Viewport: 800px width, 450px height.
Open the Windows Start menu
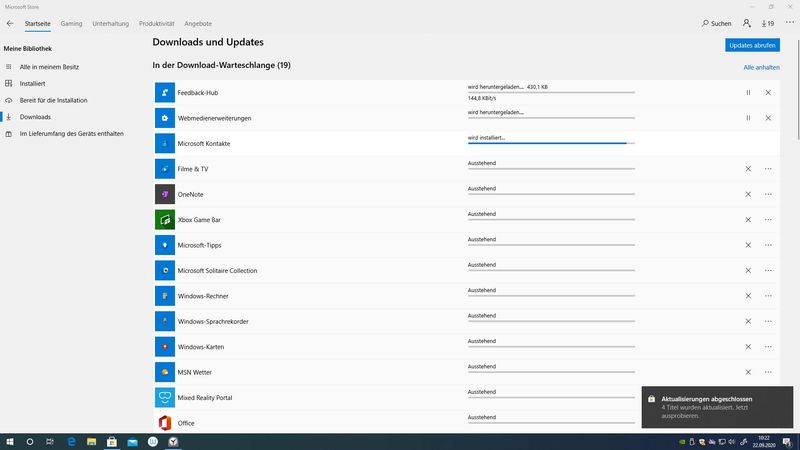click(10, 442)
